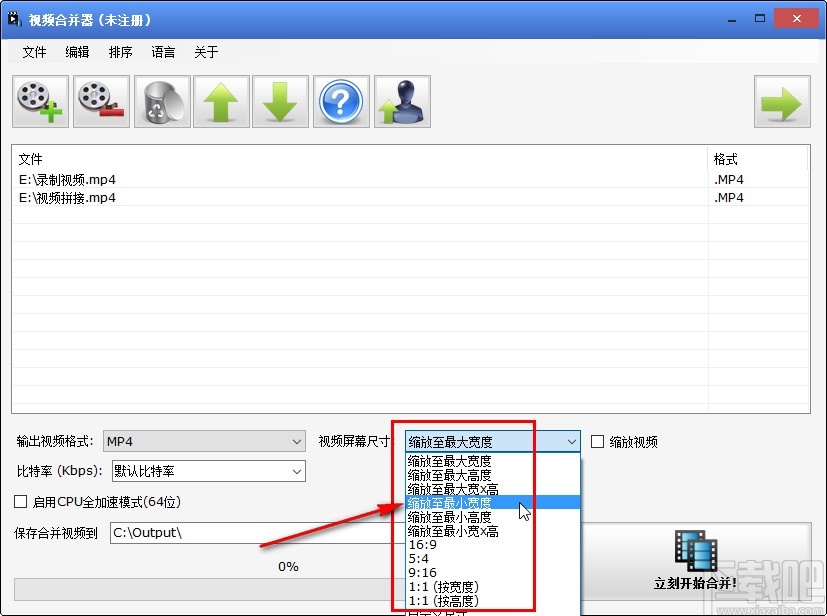Click the green up arrow to move file up
Screen dimensions: 827x616
click(220, 101)
